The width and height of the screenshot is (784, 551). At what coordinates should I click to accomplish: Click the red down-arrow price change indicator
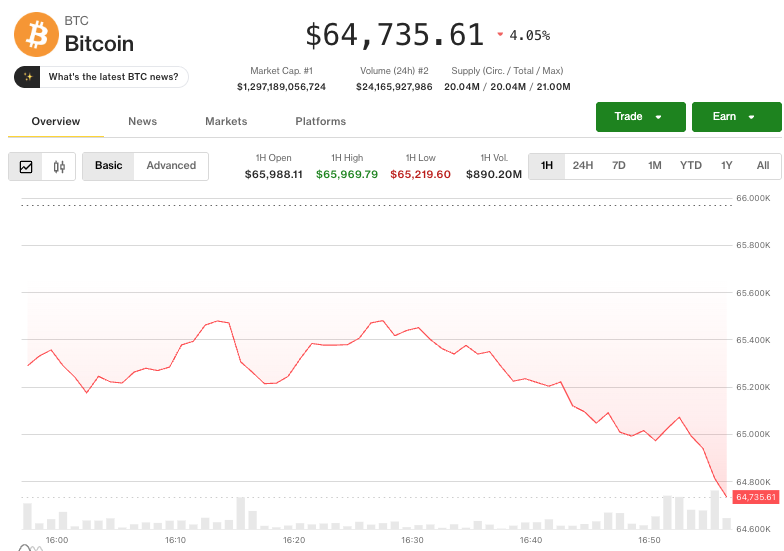[500, 34]
